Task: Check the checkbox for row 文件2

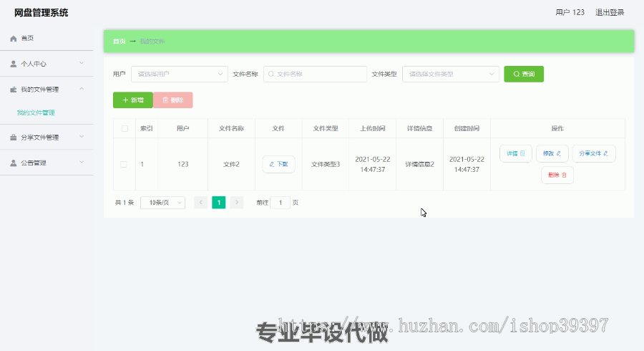Action: tap(124, 164)
